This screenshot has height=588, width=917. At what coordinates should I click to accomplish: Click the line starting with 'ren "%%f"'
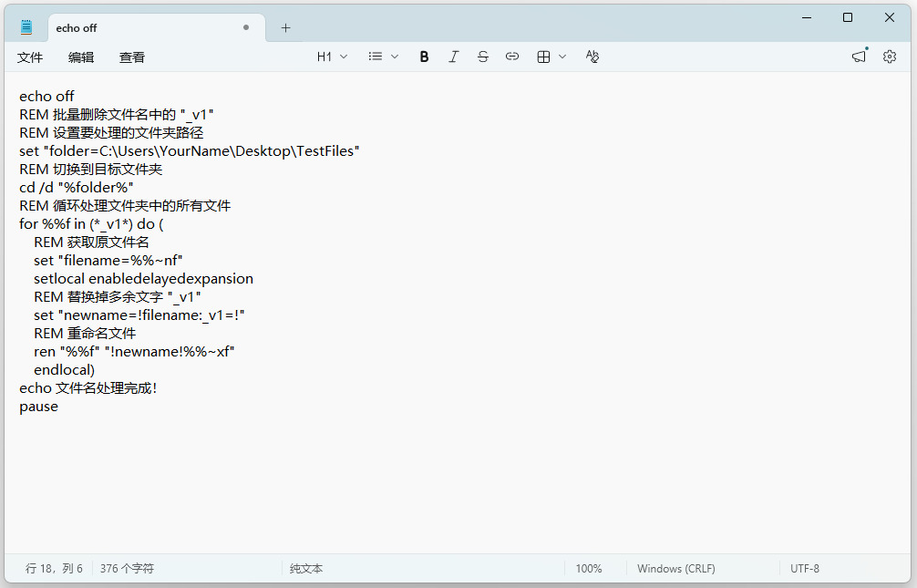134,352
